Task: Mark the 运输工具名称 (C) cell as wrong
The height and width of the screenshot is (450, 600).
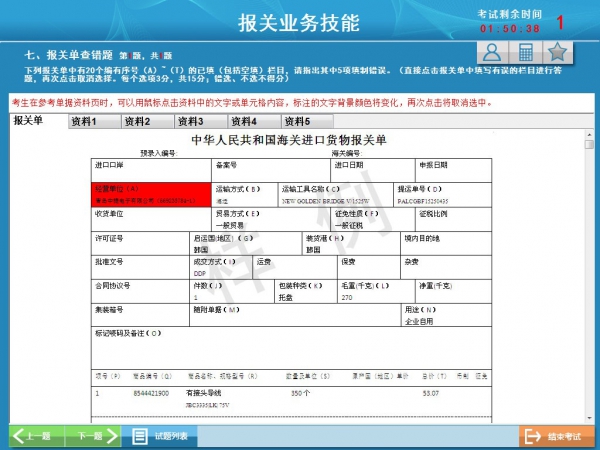Action: point(337,194)
